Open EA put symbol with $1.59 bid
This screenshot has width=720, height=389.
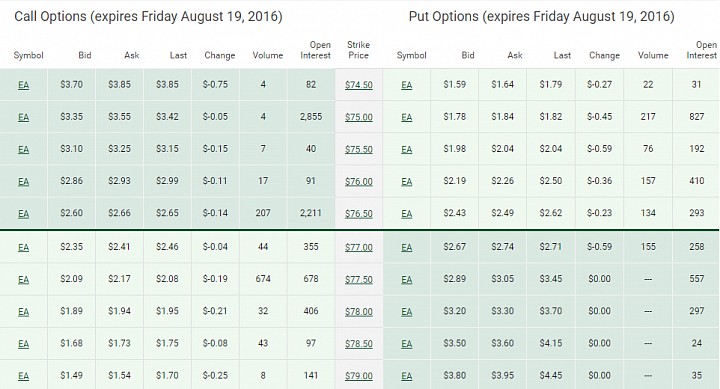406,85
